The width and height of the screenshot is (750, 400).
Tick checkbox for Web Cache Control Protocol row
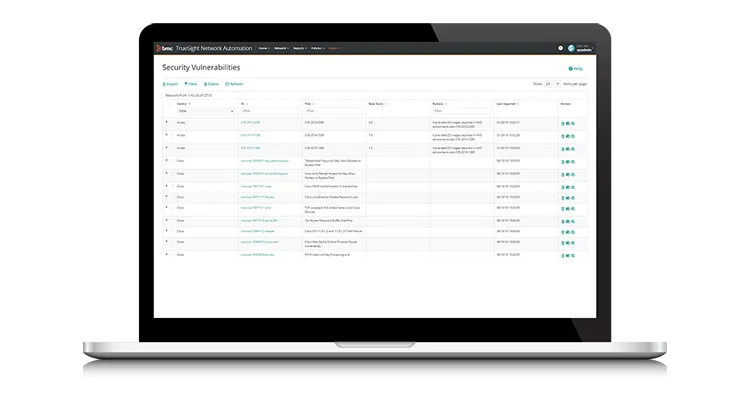(x=173, y=242)
